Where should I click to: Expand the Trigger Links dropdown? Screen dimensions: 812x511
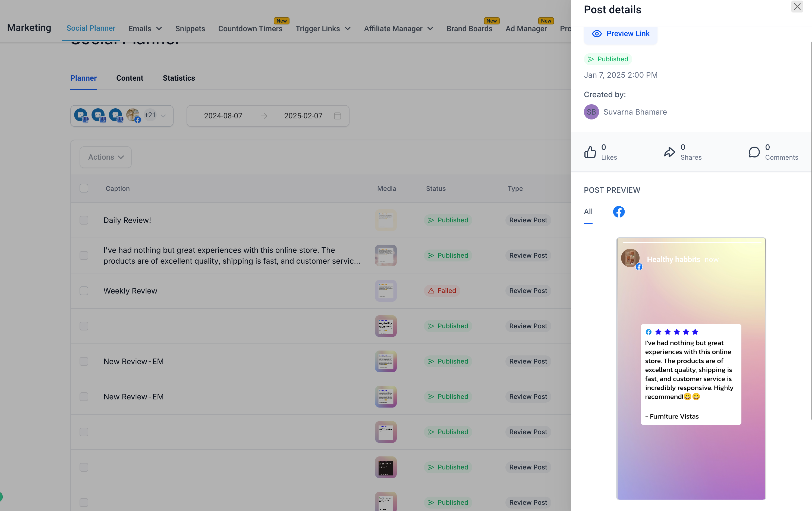click(x=347, y=28)
